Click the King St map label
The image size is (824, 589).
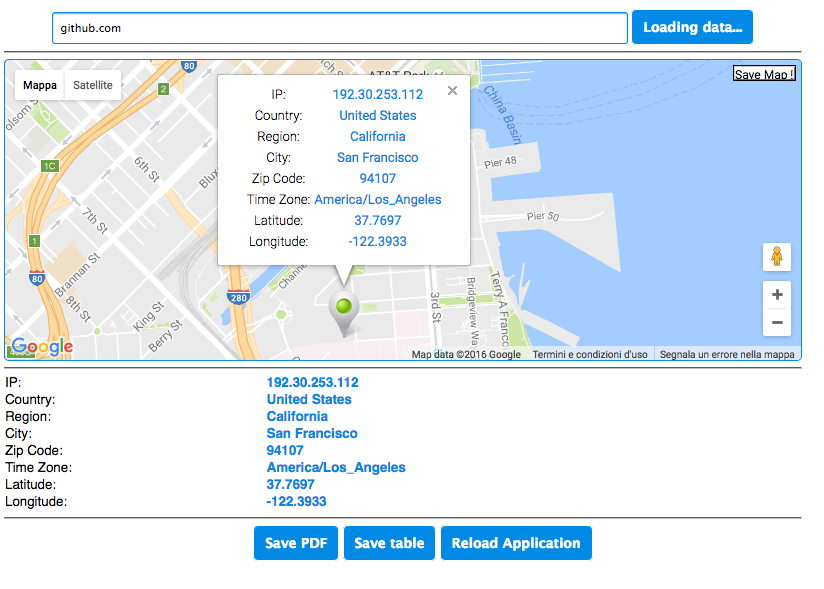[x=148, y=316]
